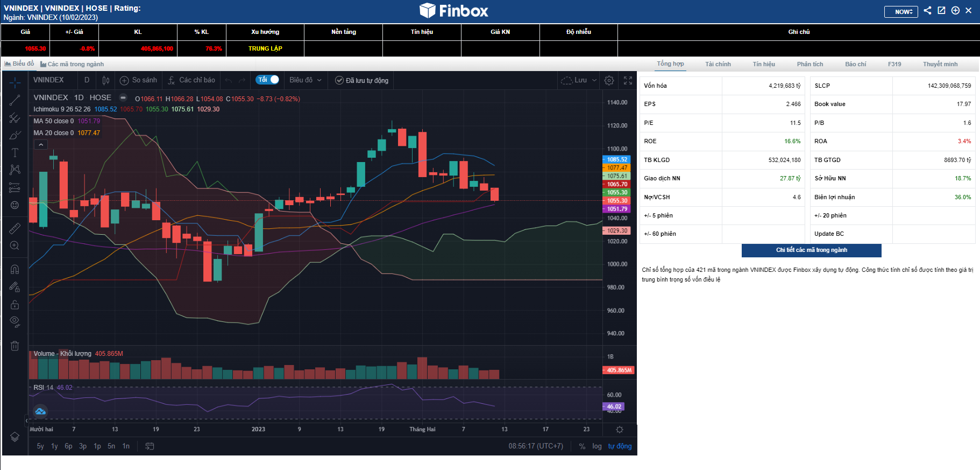Switch to the Tín hiệu tab
This screenshot has height=470, width=980.
click(764, 64)
